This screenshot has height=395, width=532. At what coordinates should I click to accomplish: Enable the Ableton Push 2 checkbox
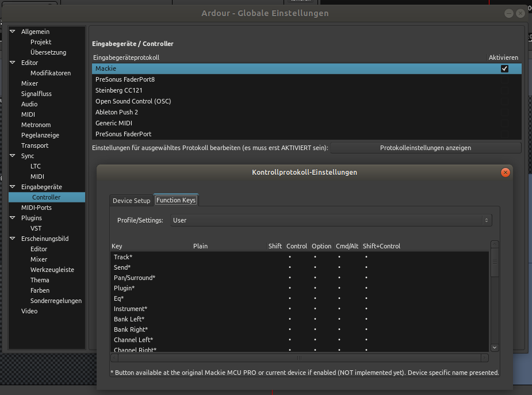(x=504, y=112)
